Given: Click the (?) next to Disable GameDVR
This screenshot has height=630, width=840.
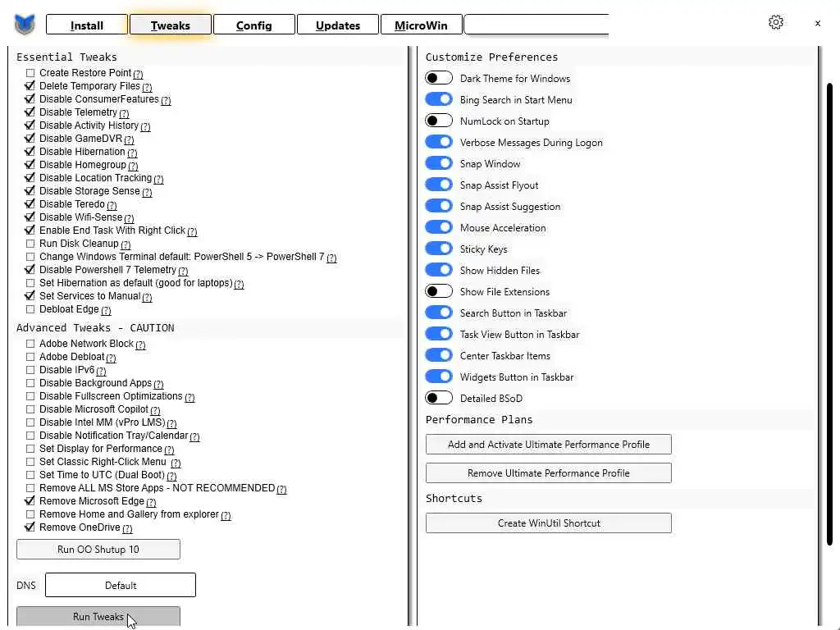Looking at the screenshot, I should [x=129, y=139].
